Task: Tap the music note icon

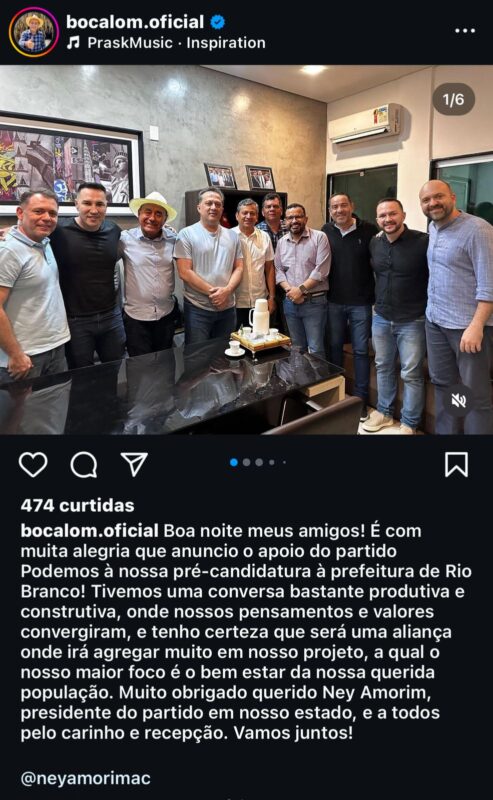Action: coord(73,43)
